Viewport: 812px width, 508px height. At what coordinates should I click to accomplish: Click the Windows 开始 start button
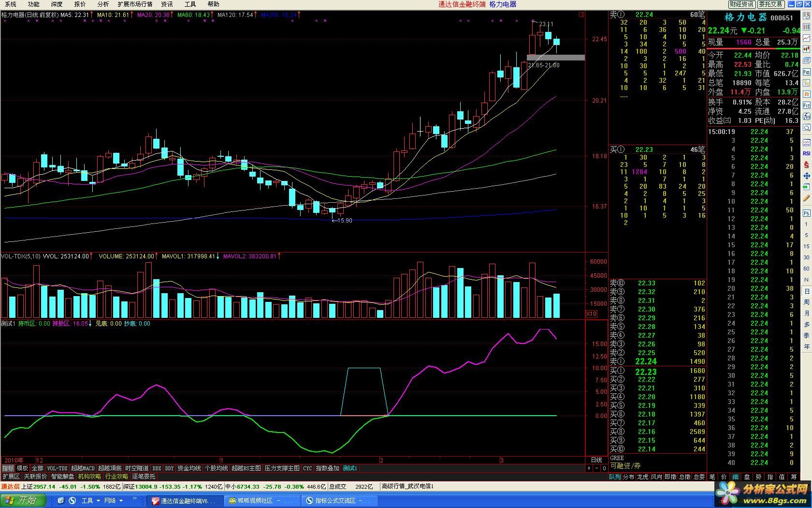pyautogui.click(x=23, y=500)
